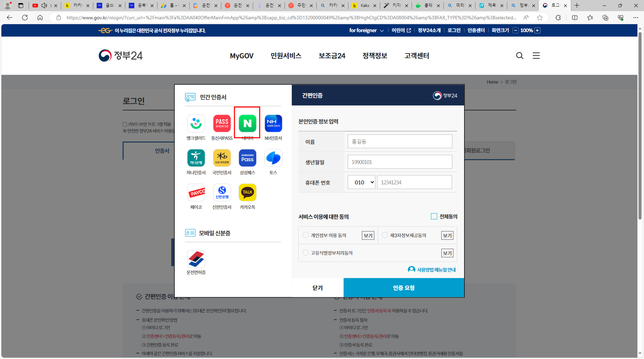Screen dimensions: 644x359
Task: Pick the 신한인증서 icon
Action: pyautogui.click(x=222, y=193)
